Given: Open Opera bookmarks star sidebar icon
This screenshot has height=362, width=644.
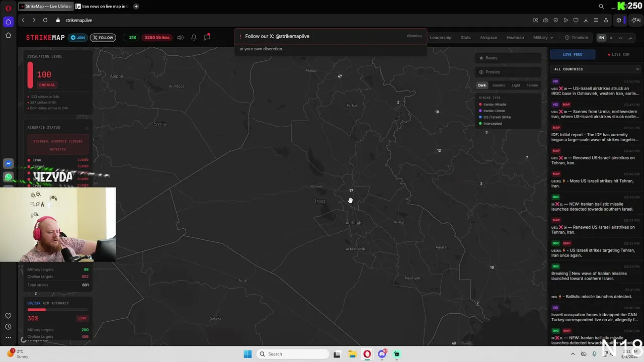Looking at the screenshot, I should (x=8, y=35).
